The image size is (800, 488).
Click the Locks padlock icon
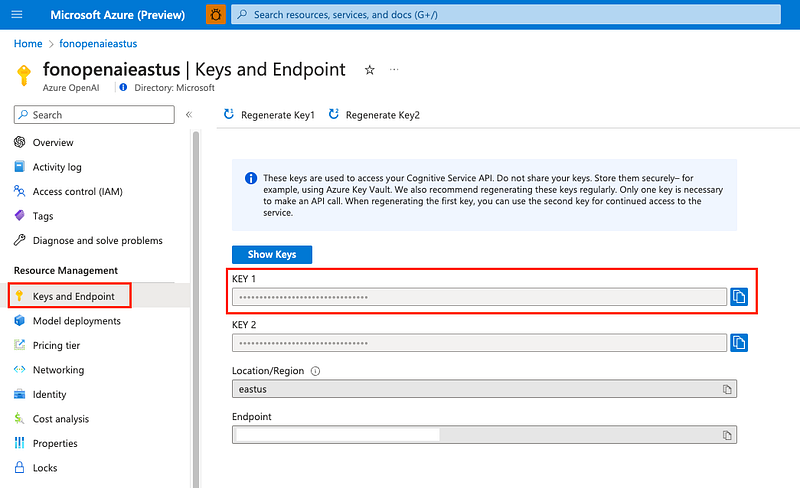pos(19,468)
